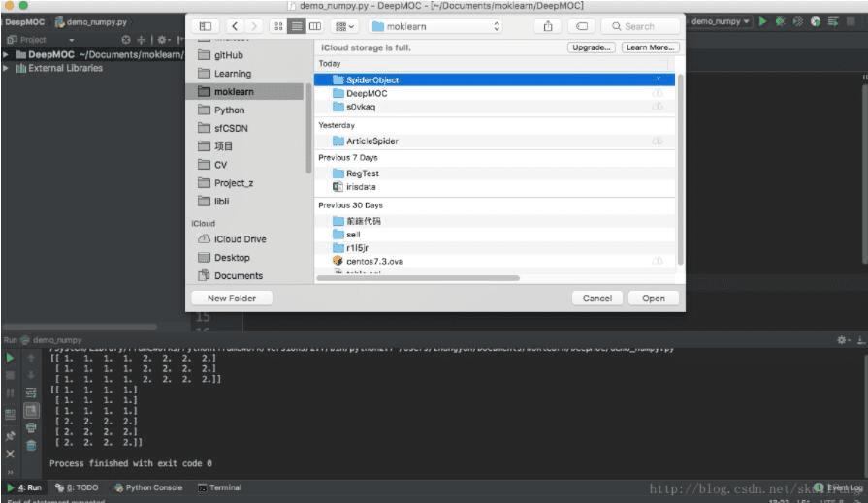Open demo_numpy run configuration dropdown
The width and height of the screenshot is (868, 503).
click(720, 21)
